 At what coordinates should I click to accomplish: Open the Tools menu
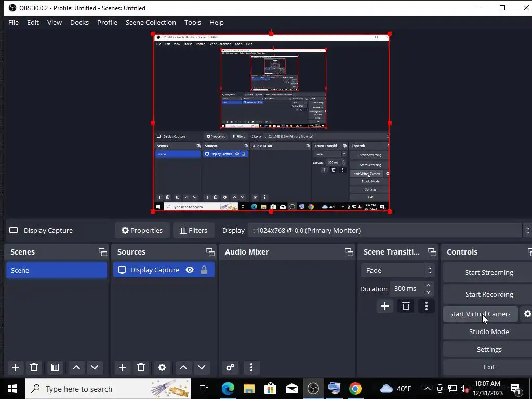pyautogui.click(x=192, y=22)
